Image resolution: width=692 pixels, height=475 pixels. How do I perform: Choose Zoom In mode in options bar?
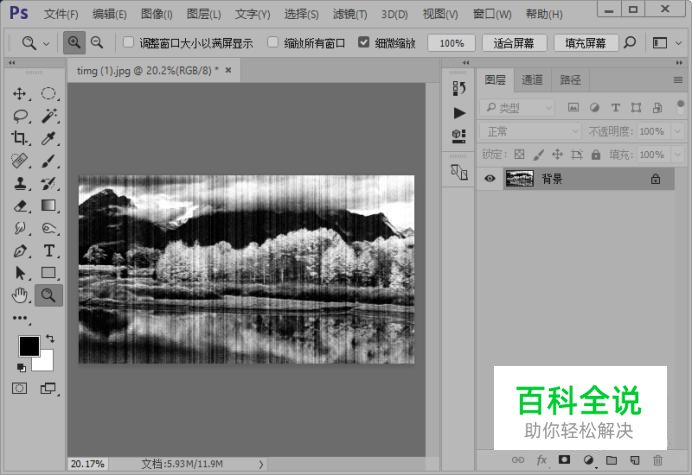pos(74,42)
